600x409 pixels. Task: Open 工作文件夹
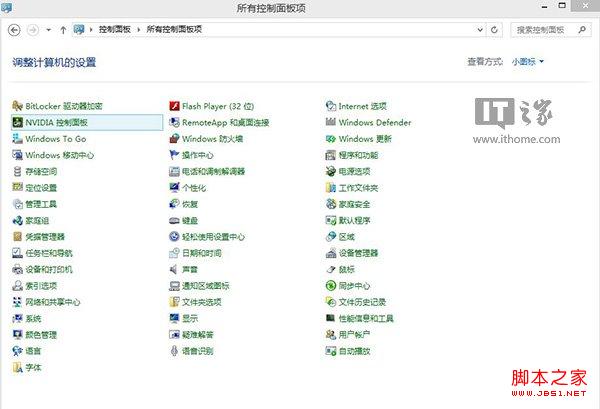pyautogui.click(x=352, y=187)
